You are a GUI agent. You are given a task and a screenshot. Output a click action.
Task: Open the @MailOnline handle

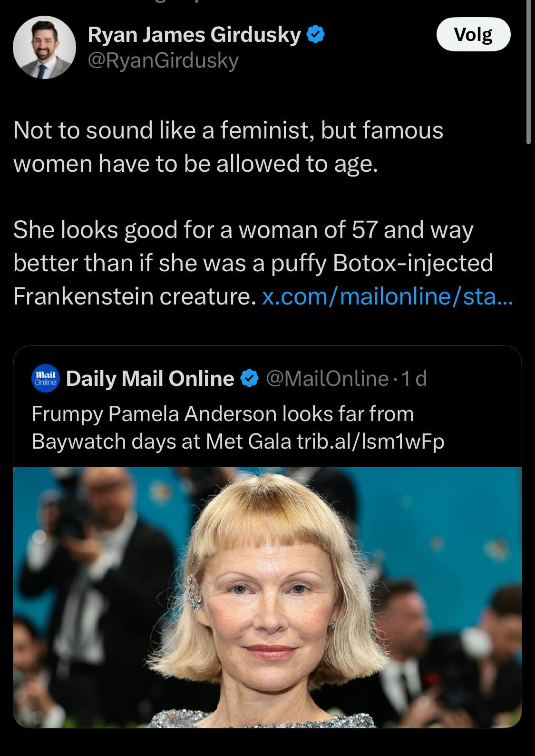(x=328, y=379)
